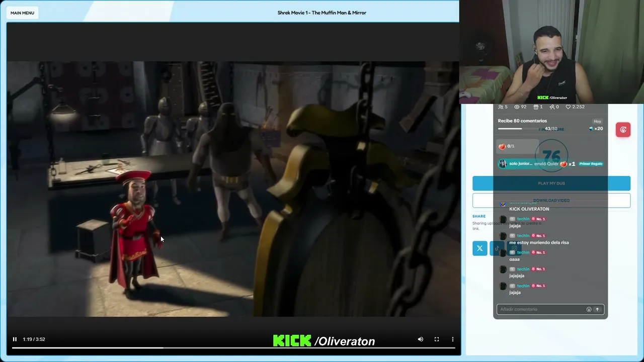Click the red circular icon button

coord(623,130)
